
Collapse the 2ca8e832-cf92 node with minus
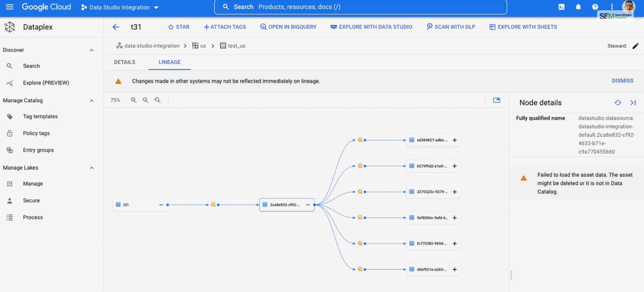308,204
